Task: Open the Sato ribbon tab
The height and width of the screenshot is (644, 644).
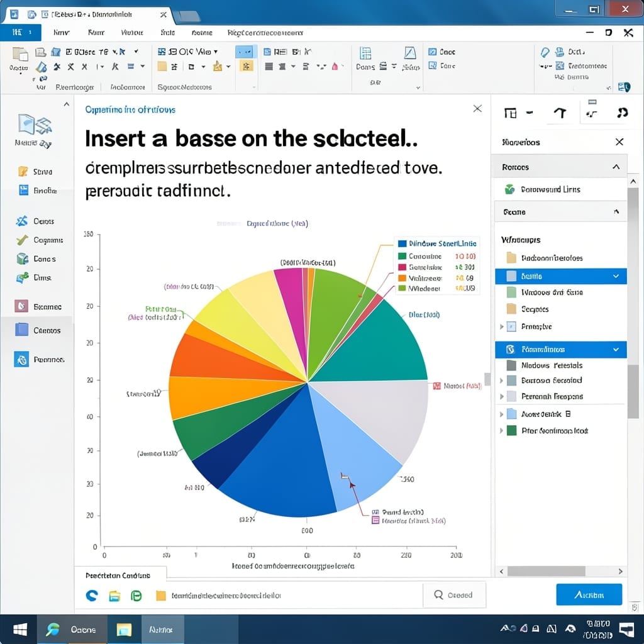Action: coord(167,33)
